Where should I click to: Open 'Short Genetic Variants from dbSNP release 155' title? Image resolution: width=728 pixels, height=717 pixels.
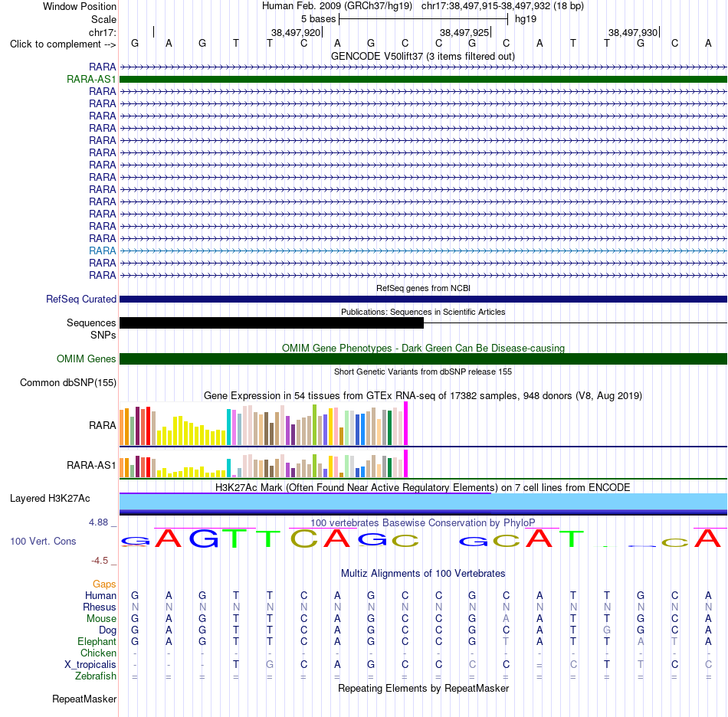coord(423,372)
